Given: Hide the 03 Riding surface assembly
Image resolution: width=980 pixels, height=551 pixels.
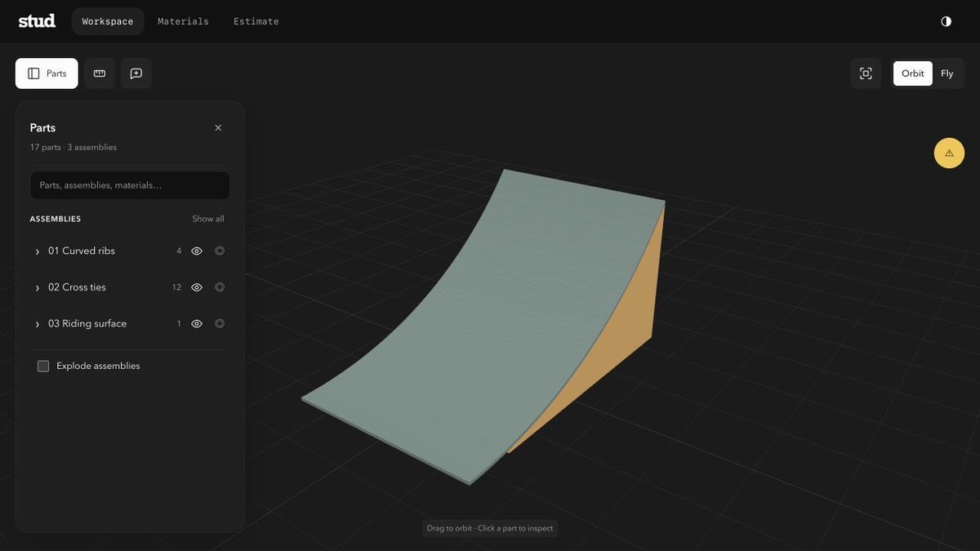Looking at the screenshot, I should (197, 324).
